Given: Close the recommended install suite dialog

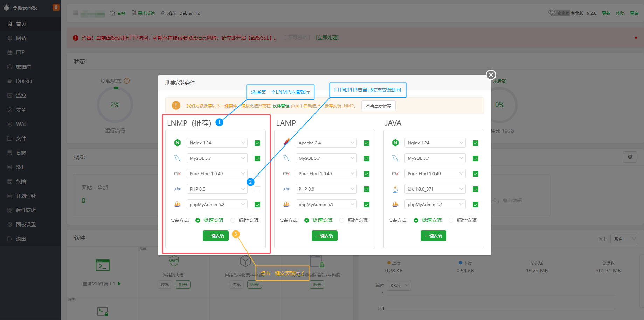Looking at the screenshot, I should click(x=491, y=74).
